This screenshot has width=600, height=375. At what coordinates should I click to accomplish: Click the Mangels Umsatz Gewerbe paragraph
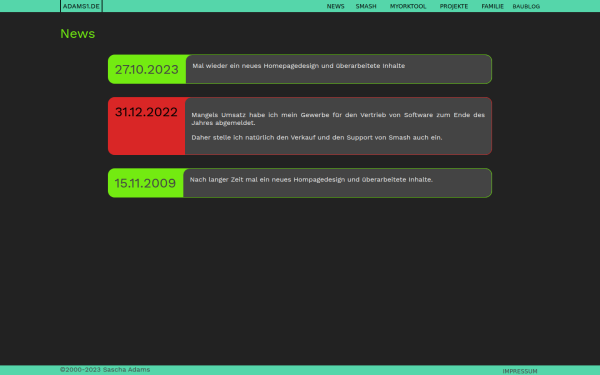pyautogui.click(x=338, y=119)
